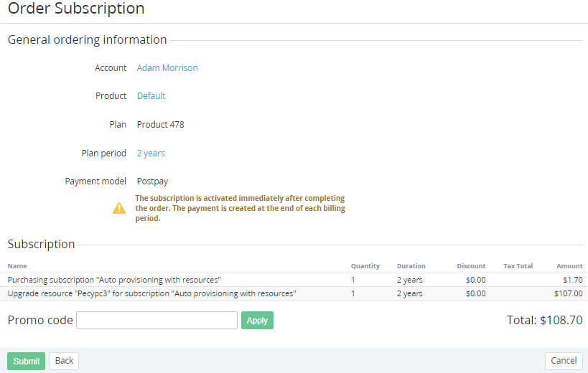
Task: Submit the subscription order
Action: (26, 361)
